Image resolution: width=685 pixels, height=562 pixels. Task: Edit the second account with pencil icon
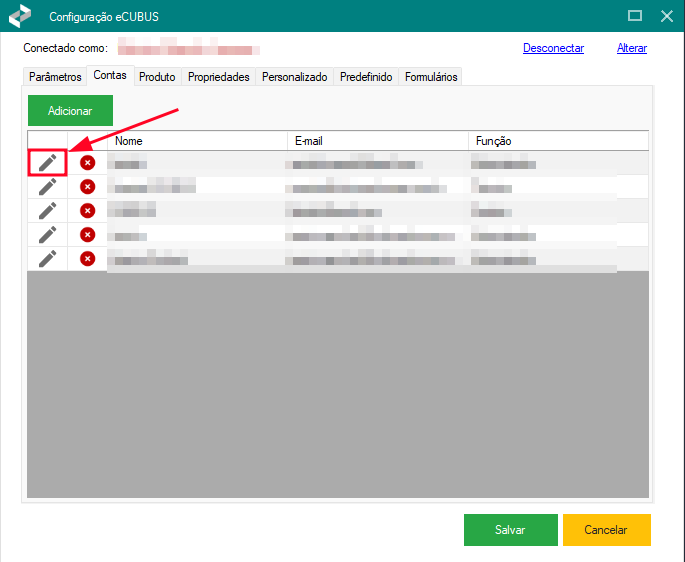coord(47,186)
